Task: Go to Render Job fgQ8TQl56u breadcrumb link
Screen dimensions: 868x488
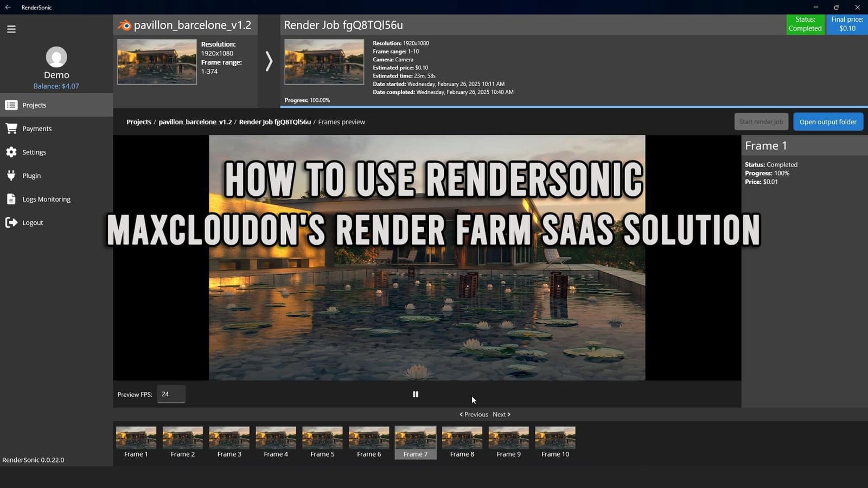Action: [275, 122]
